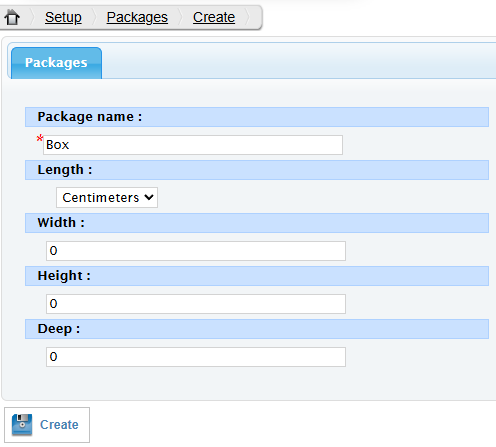This screenshot has height=447, width=496.
Task: Focus the Width input field
Action: pos(196,251)
